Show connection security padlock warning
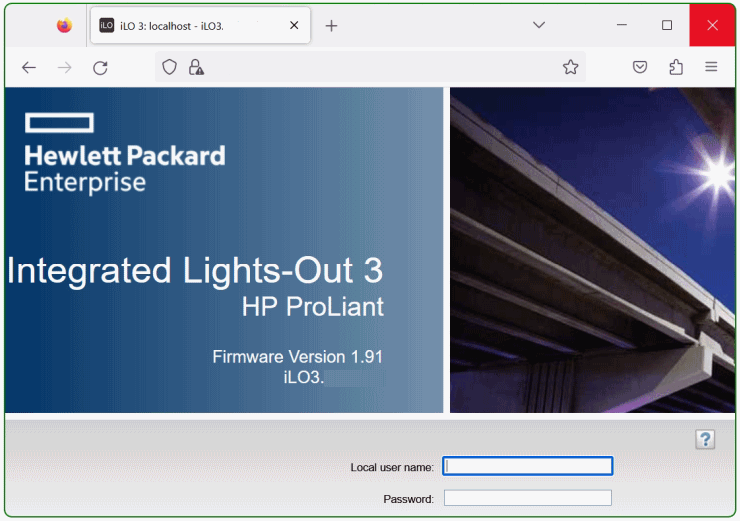This screenshot has width=740, height=521. click(x=196, y=67)
